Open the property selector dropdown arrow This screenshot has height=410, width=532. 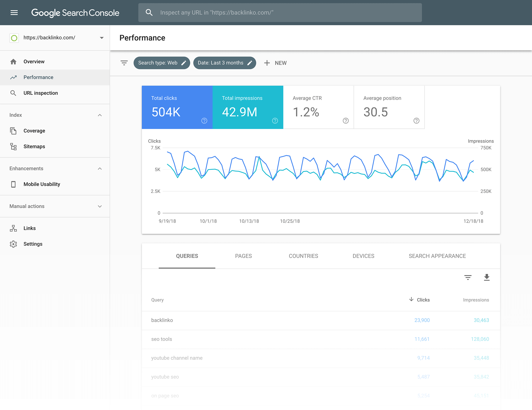pos(102,38)
